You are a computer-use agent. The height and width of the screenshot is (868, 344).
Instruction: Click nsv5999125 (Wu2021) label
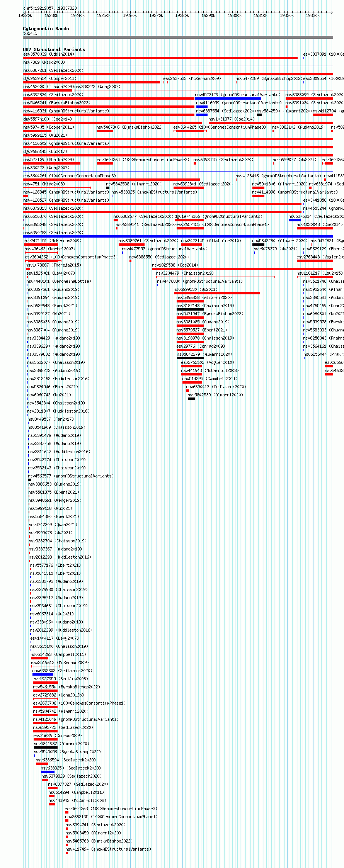[45, 135]
